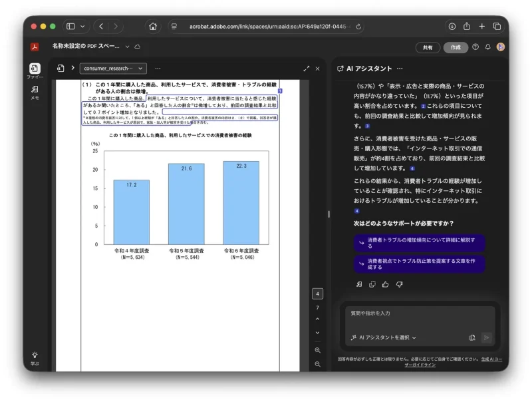Open the notifications bell

[487, 47]
